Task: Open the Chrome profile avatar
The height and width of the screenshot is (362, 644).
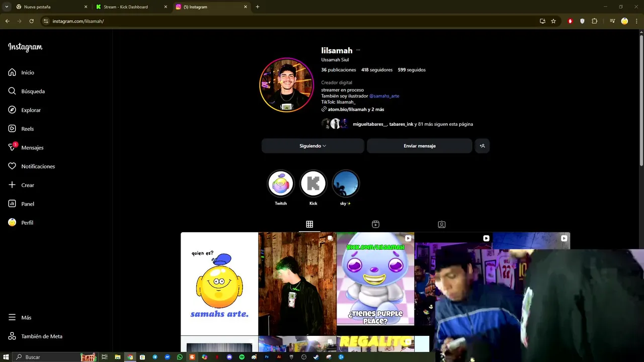Action: (x=624, y=21)
